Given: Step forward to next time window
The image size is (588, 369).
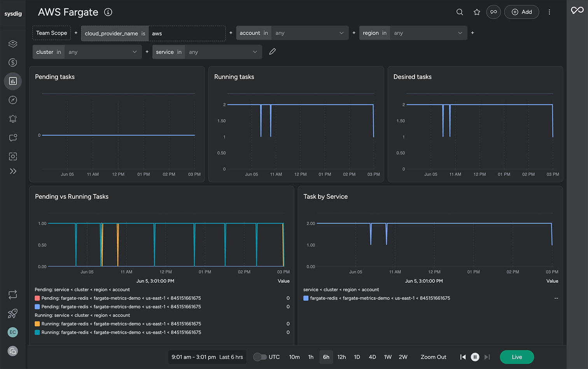Looking at the screenshot, I should (x=487, y=357).
